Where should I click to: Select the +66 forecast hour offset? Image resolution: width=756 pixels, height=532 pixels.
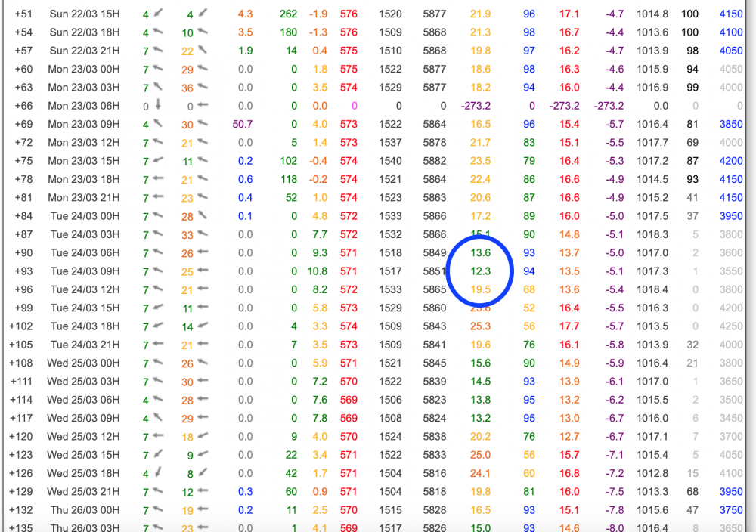click(23, 106)
